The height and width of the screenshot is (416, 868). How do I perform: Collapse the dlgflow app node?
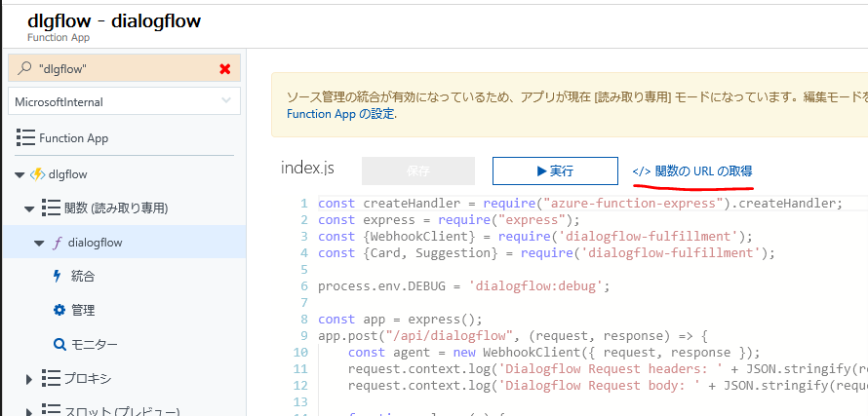20,175
